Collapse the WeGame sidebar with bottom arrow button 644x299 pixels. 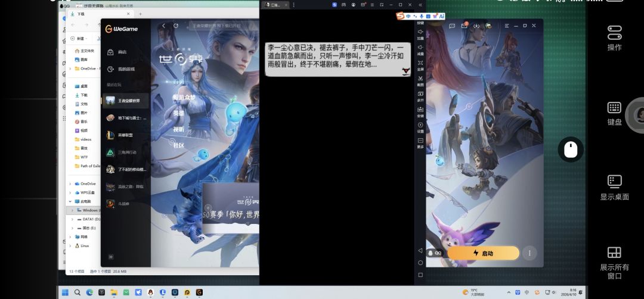pyautogui.click(x=110, y=257)
